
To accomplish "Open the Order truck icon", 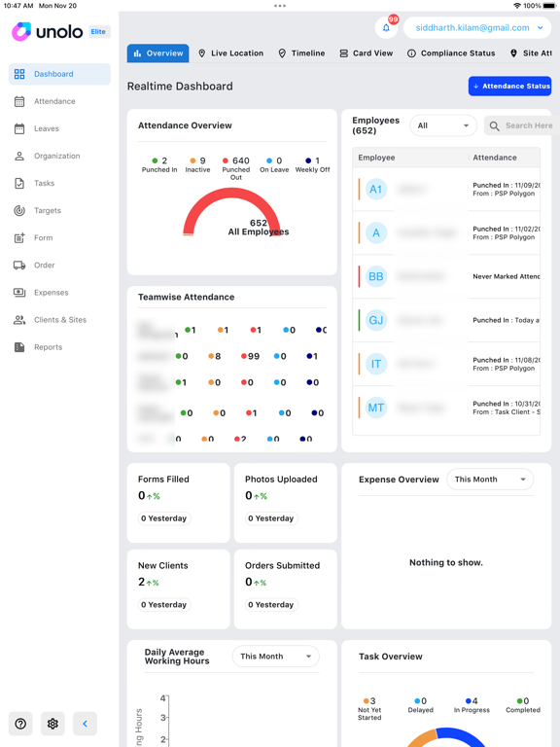I will 19,265.
